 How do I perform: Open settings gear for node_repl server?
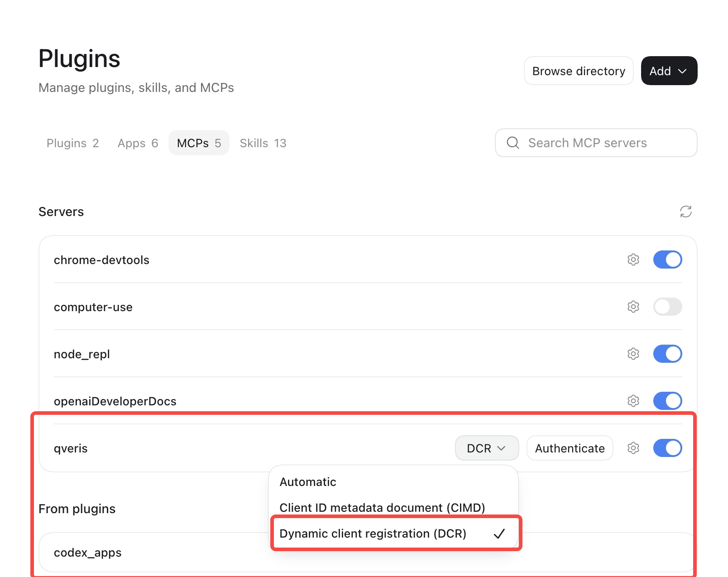coord(633,354)
